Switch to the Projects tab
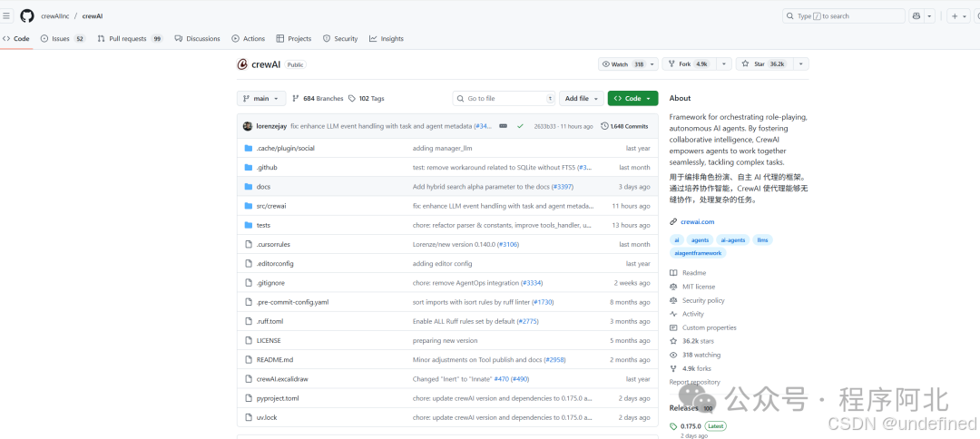The width and height of the screenshot is (980, 439). click(294, 39)
